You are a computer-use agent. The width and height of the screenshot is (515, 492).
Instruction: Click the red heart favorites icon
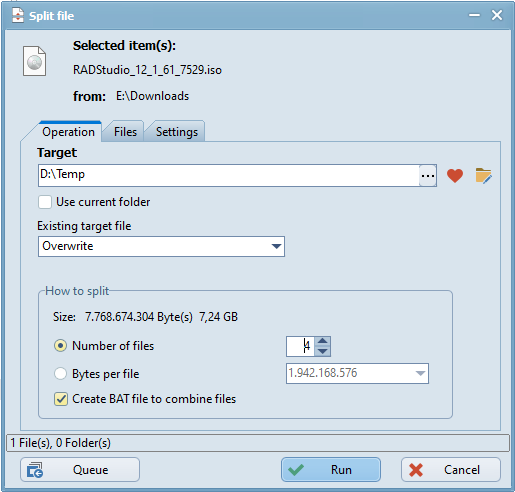click(x=455, y=176)
